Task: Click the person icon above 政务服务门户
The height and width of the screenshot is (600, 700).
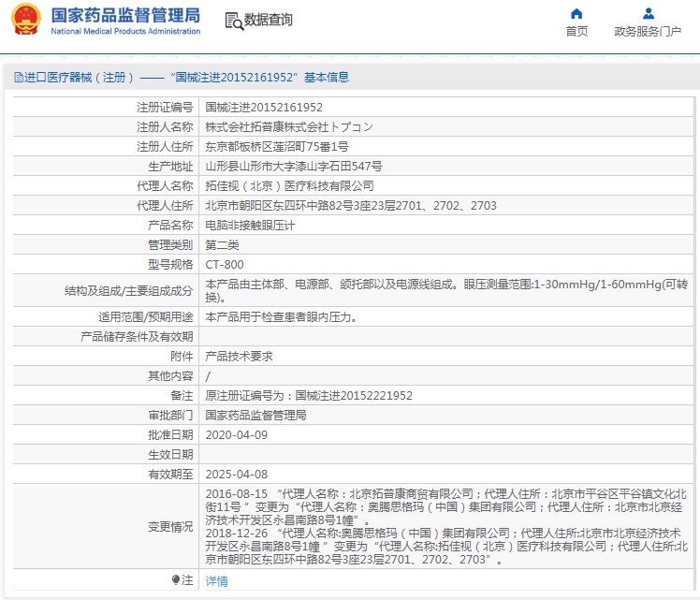Action: coord(648,13)
